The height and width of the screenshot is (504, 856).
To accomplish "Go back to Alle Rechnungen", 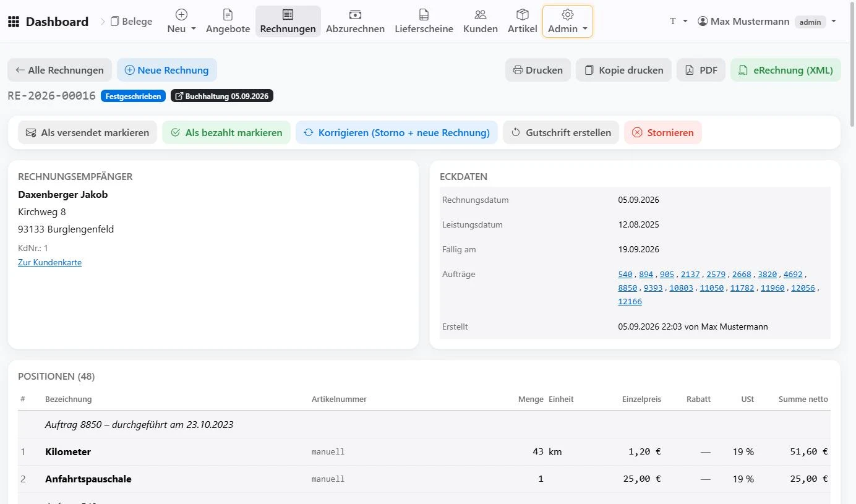I will point(59,70).
